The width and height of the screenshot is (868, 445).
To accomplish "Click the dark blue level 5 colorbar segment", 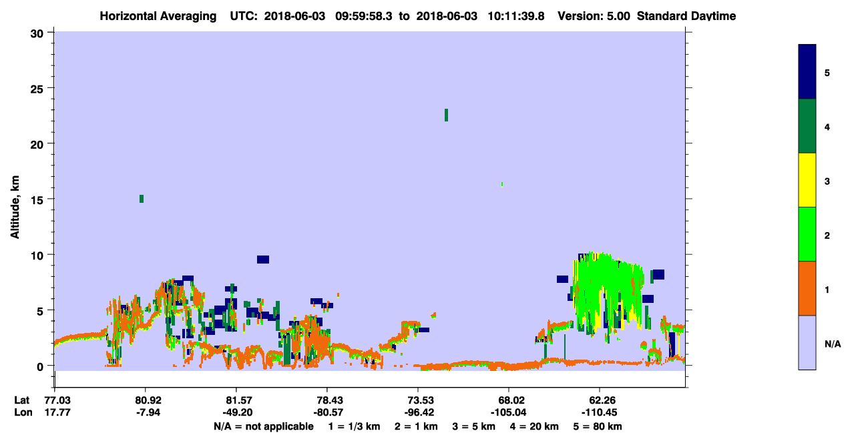I will pyautogui.click(x=807, y=71).
